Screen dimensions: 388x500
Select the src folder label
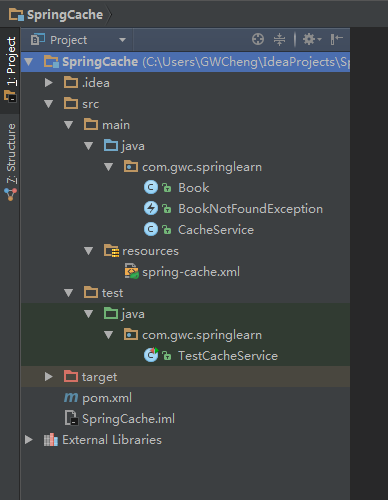(90, 104)
